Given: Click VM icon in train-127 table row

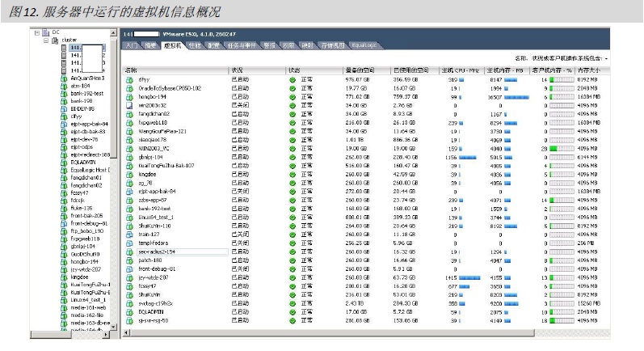Looking at the screenshot, I should pyautogui.click(x=130, y=235).
